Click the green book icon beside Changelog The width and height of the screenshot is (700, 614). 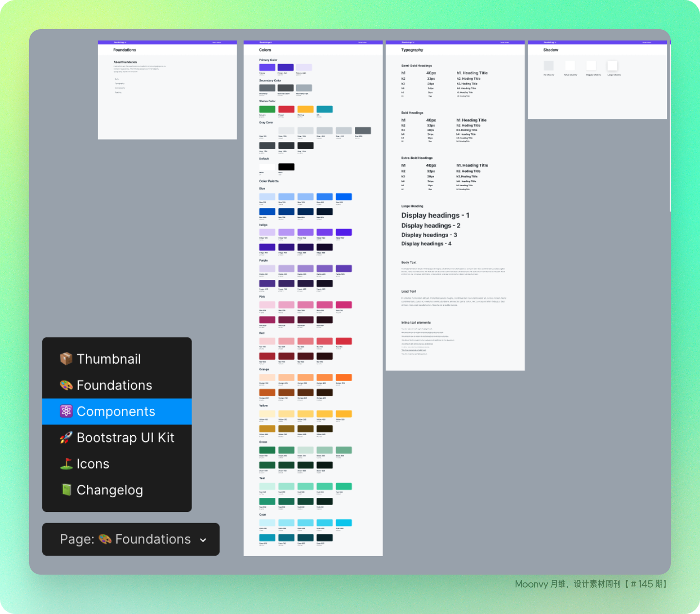click(x=66, y=490)
